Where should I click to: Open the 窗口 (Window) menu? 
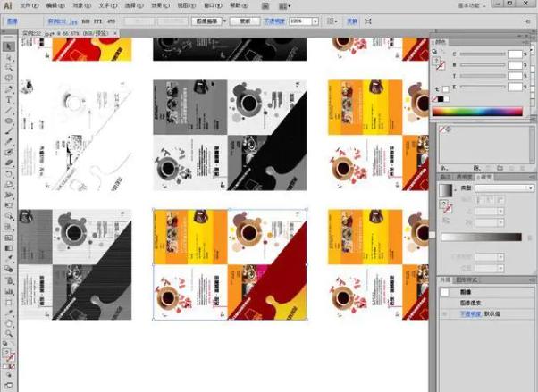pos(213,5)
